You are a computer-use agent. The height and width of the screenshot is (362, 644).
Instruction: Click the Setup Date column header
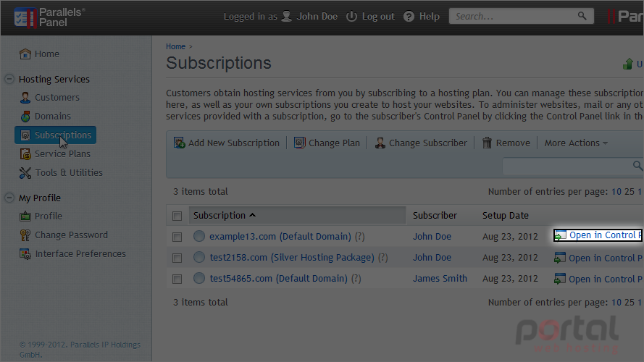(505, 215)
